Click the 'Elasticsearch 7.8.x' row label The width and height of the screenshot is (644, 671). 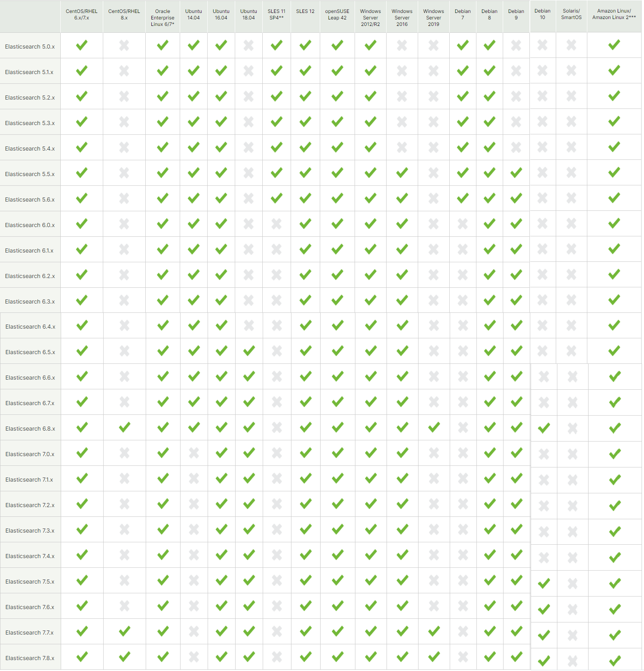30,658
